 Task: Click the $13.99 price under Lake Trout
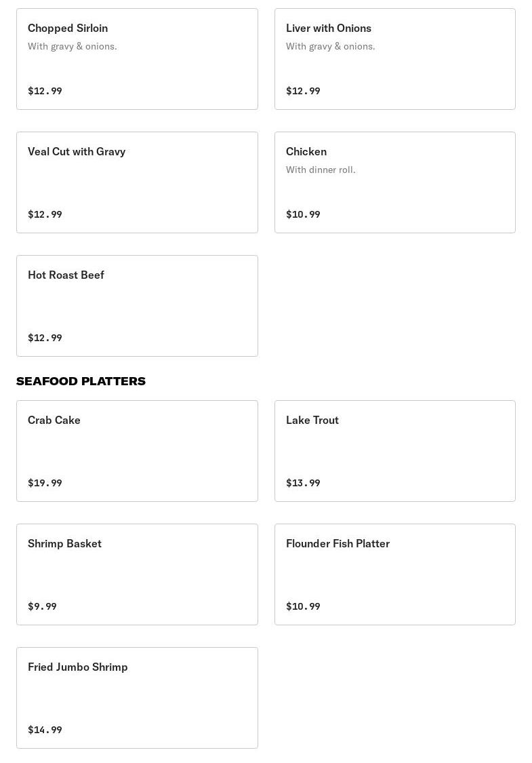coord(303,483)
